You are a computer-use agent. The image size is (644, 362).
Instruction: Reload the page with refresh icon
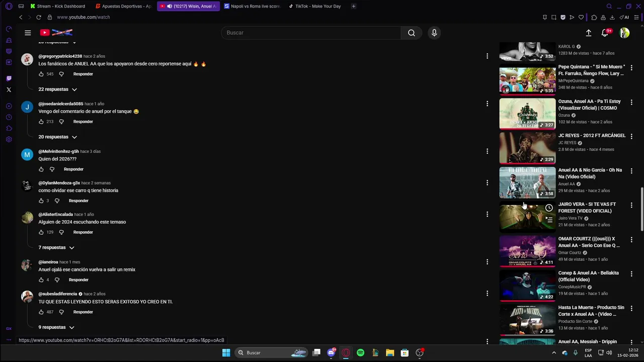38,17
